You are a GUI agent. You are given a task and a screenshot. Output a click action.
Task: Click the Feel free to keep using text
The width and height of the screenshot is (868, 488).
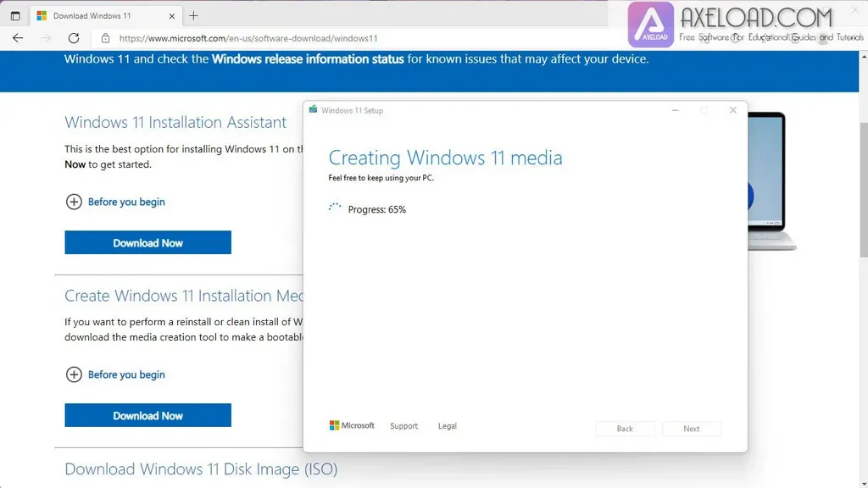[381, 178]
